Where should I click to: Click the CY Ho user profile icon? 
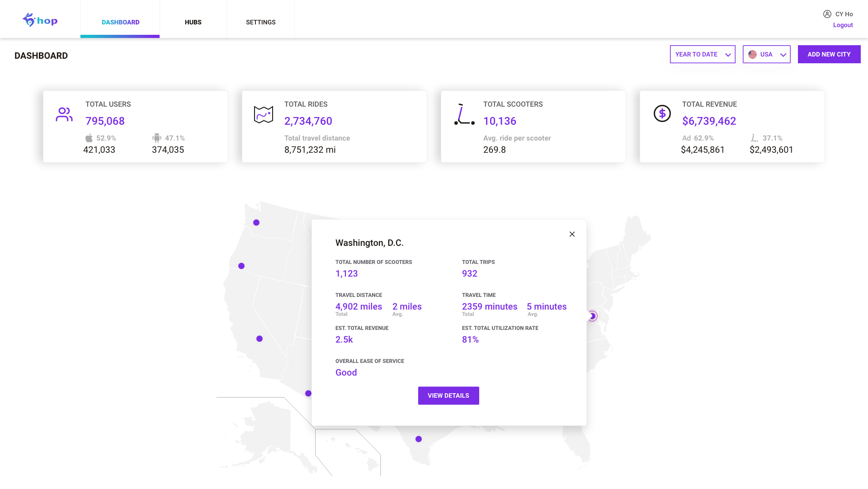click(x=827, y=14)
